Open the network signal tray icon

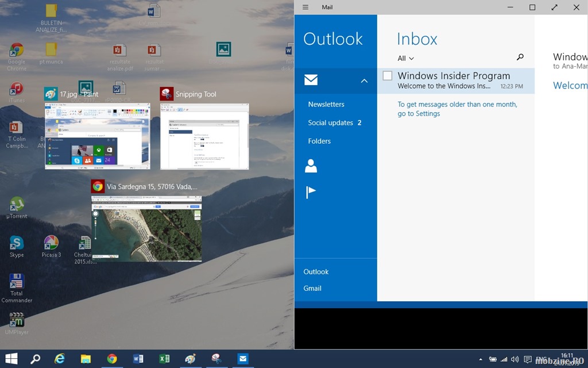coord(504,359)
